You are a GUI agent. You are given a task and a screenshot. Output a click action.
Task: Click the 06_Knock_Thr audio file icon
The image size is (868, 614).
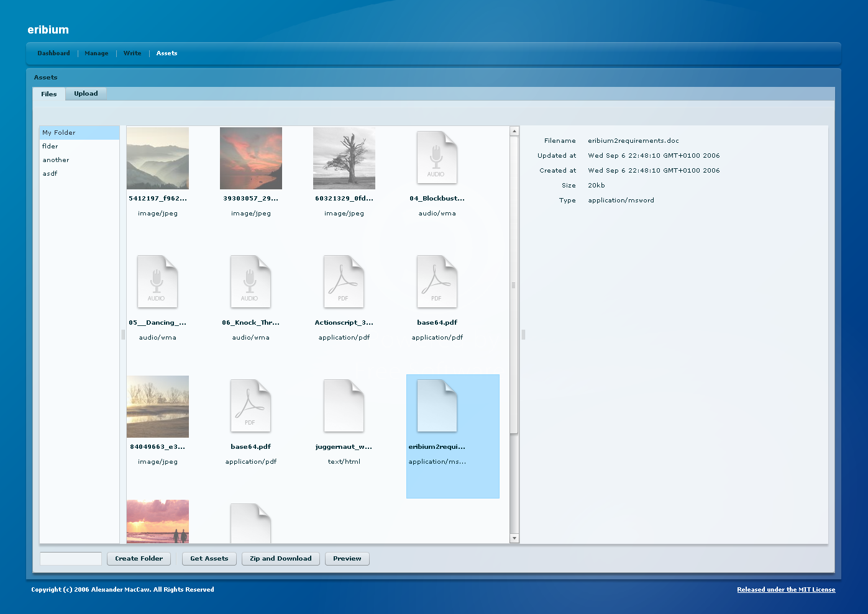[250, 282]
